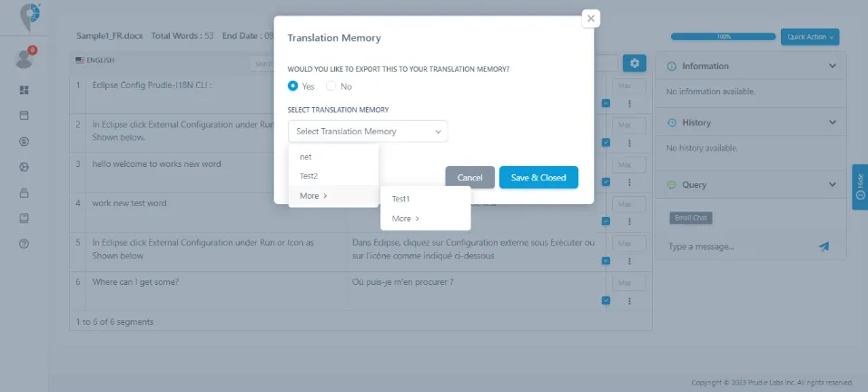The image size is (868, 392).
Task: Click the Max field for segment 3
Action: click(629, 165)
